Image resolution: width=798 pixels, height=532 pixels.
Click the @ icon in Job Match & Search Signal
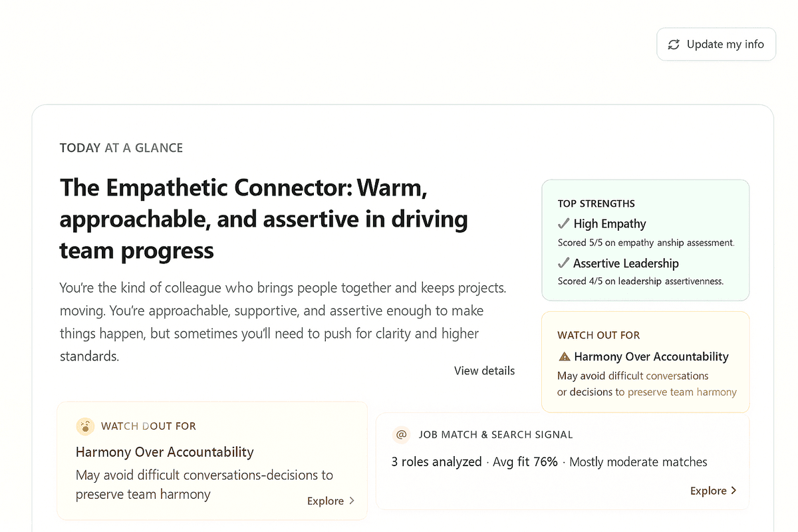click(x=401, y=434)
